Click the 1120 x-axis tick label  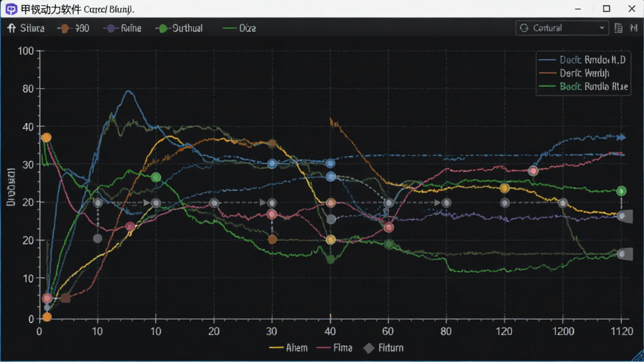[x=622, y=331]
